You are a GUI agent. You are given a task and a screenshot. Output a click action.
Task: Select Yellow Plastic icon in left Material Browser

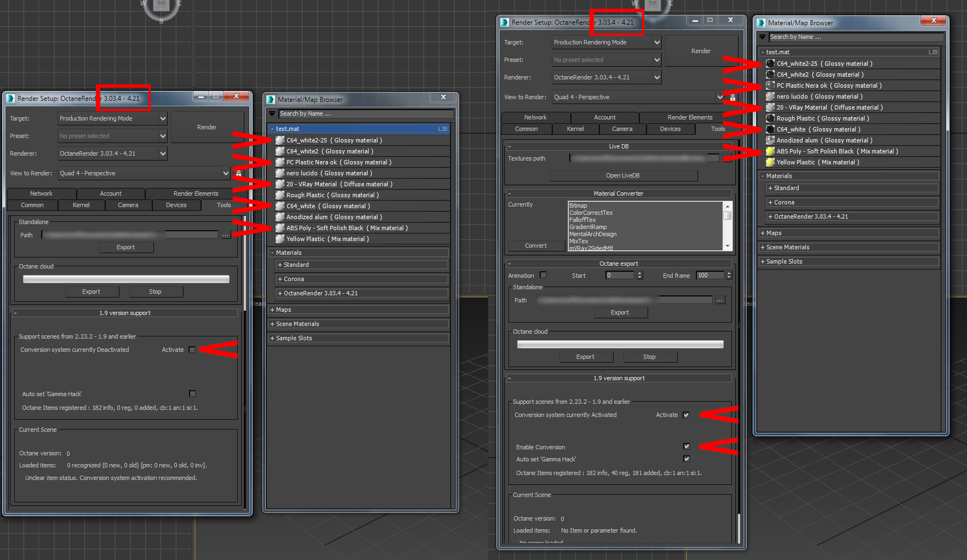(280, 239)
